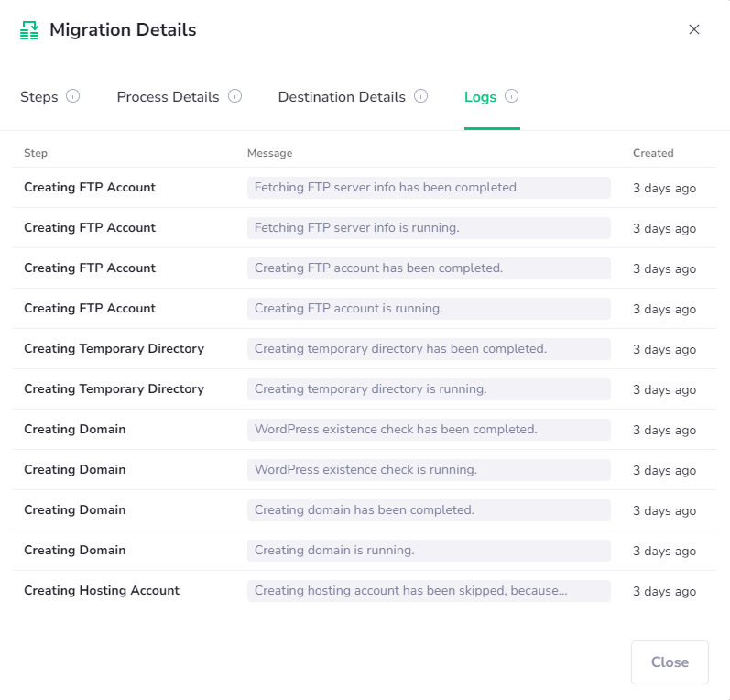Click the info icon next to Steps
The height and width of the screenshot is (700, 730).
point(72,96)
